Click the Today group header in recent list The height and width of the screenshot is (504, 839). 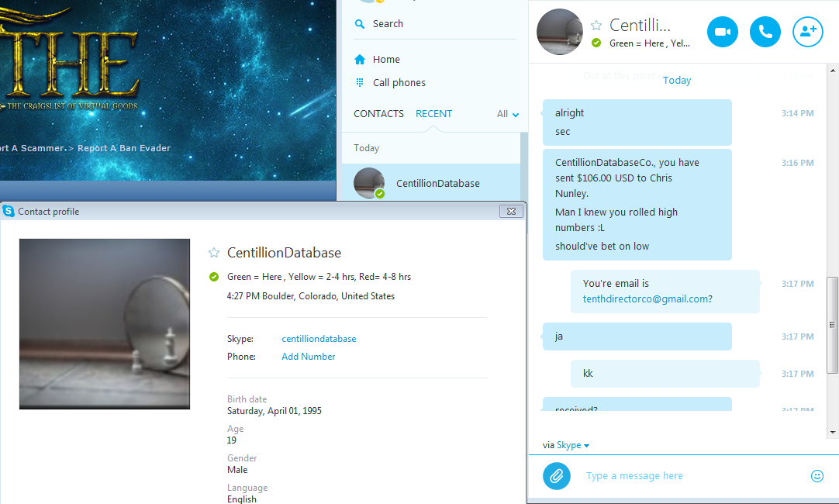(x=367, y=148)
